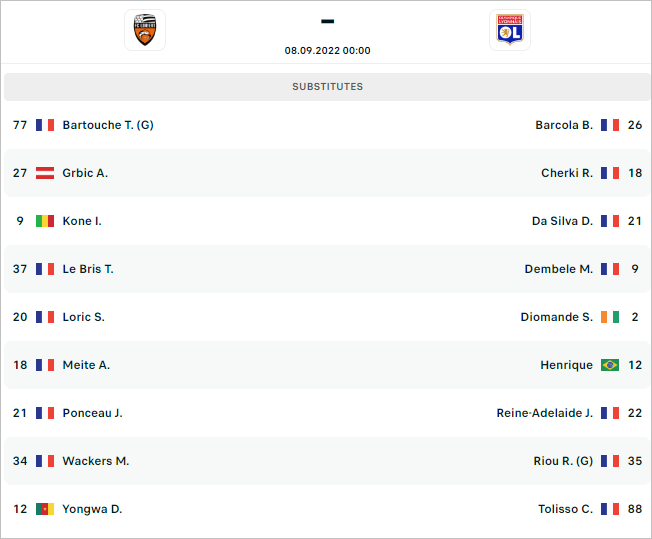Viewport: 652px width, 539px height.
Task: Open goalkeeper Riou R. (G) profile
Action: [x=563, y=461]
